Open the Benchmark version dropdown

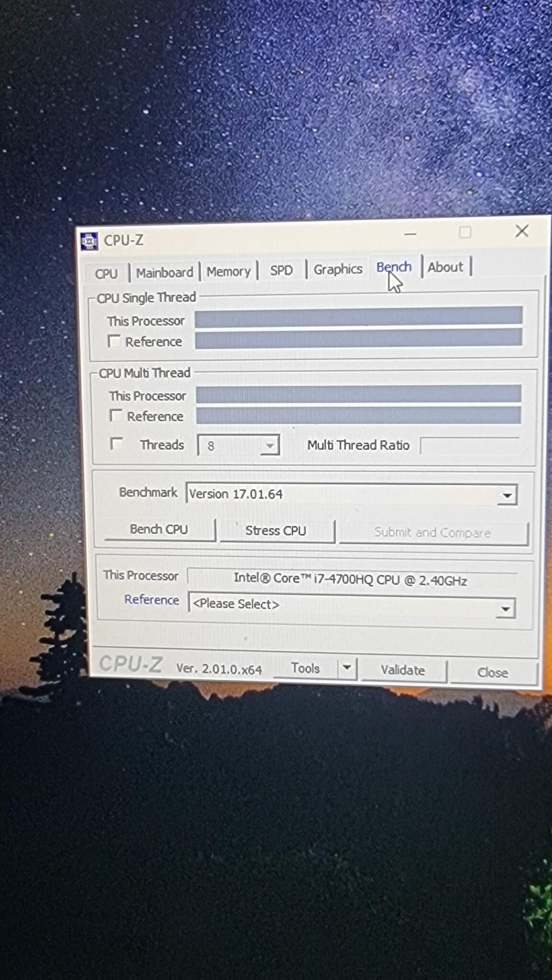pyautogui.click(x=351, y=494)
